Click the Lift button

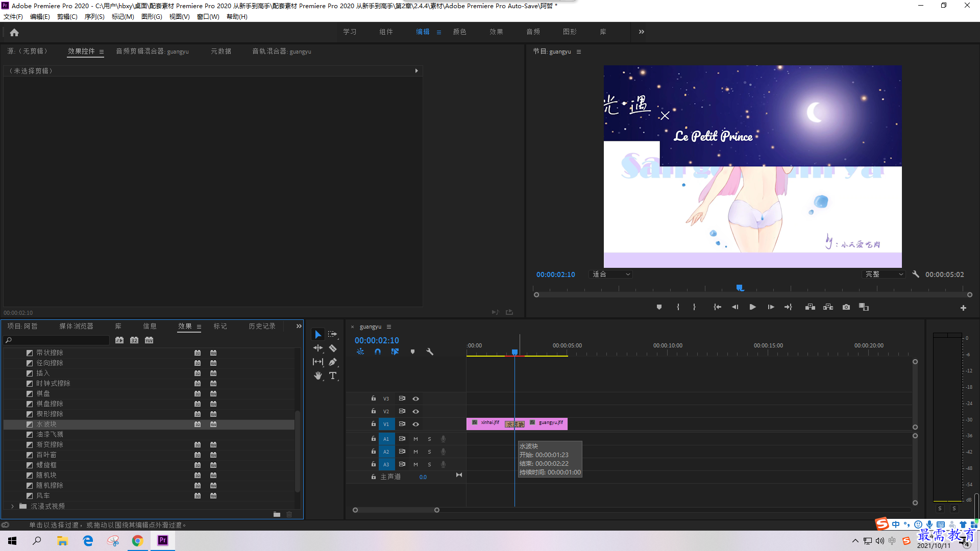pos(810,307)
